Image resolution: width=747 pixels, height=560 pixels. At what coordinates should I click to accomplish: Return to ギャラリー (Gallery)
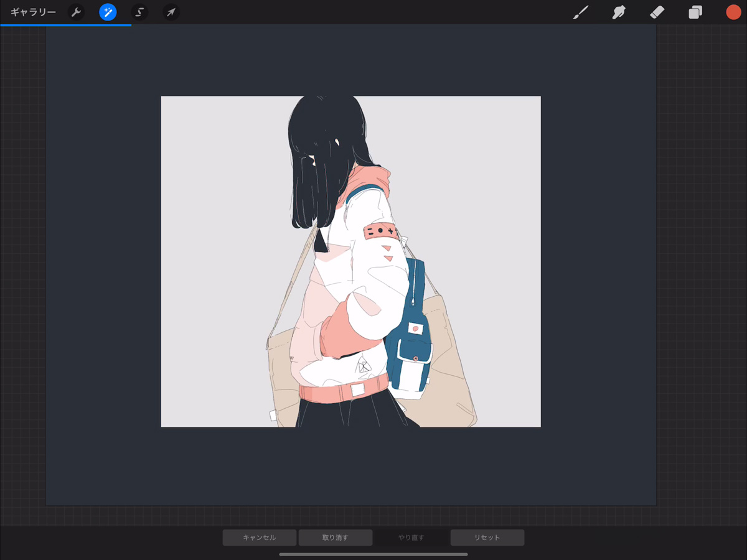click(x=33, y=12)
